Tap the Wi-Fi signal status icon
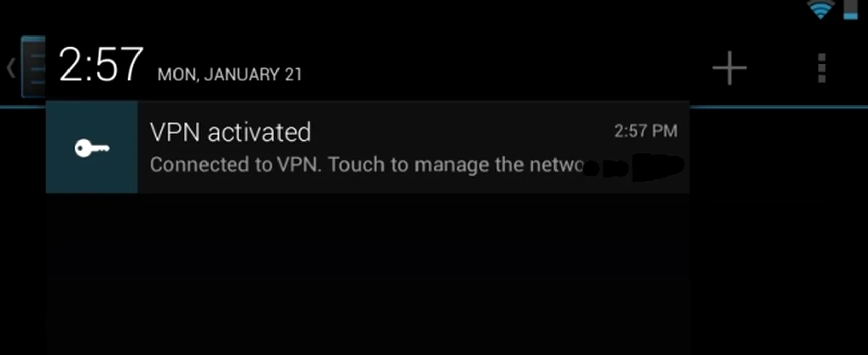The height and width of the screenshot is (355, 868). coord(820,10)
